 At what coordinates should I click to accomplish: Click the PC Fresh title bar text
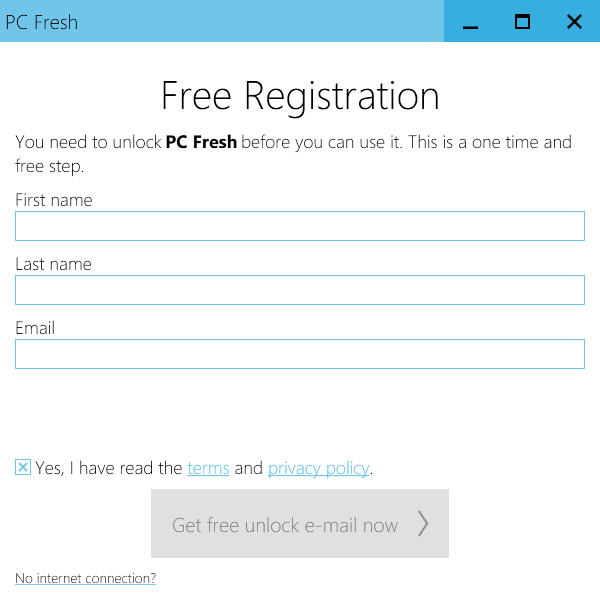coord(42,22)
